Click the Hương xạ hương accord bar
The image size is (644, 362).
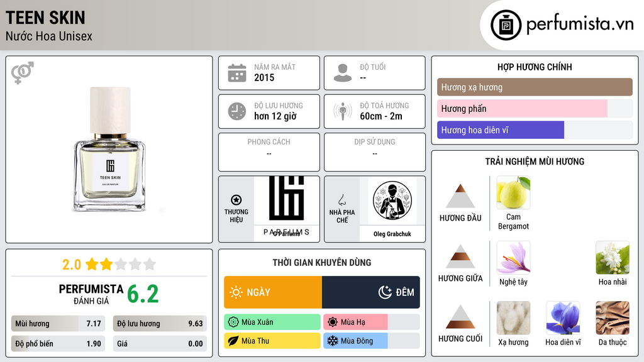[x=535, y=87]
